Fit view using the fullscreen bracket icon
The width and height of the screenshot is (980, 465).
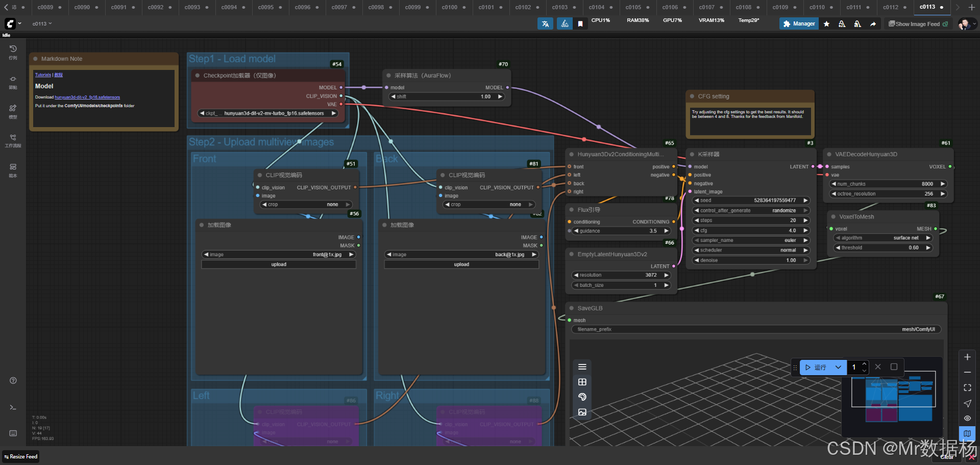point(967,388)
